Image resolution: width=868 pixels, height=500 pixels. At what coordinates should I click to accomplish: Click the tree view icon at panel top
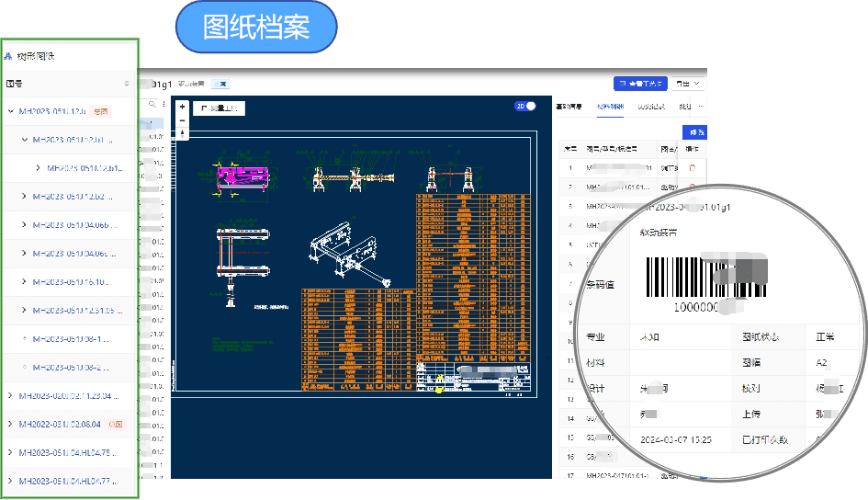click(9, 56)
